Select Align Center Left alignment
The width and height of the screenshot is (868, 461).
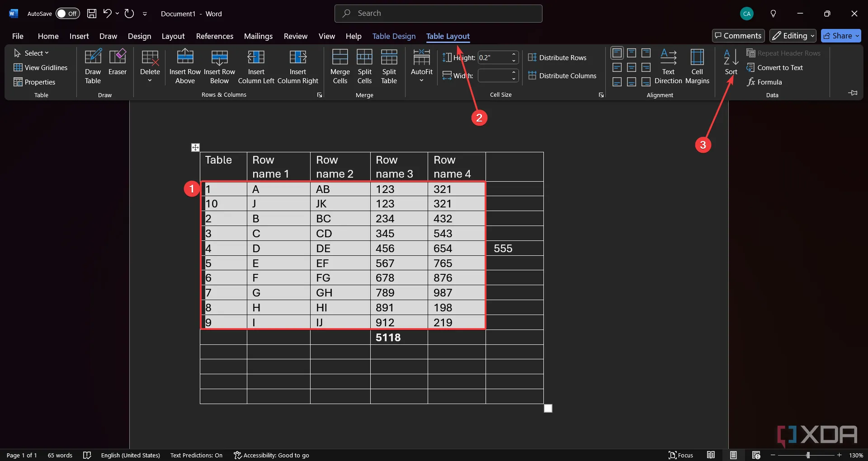click(x=617, y=67)
